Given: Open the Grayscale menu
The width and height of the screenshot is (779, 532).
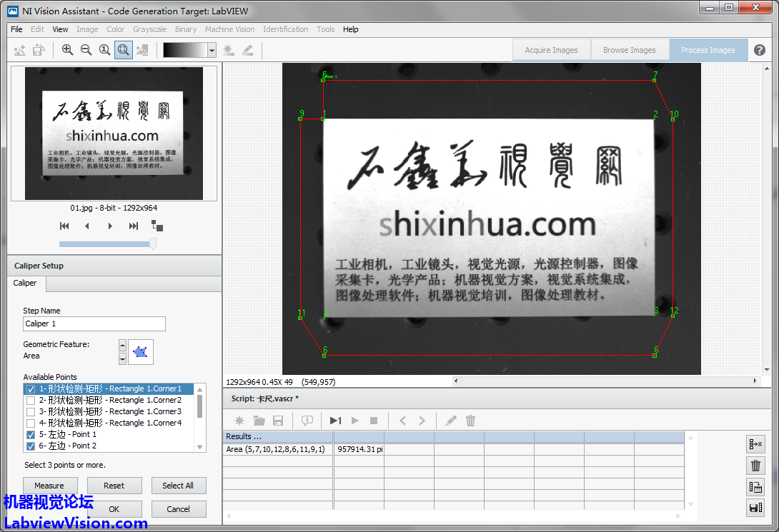Looking at the screenshot, I should coord(149,29).
